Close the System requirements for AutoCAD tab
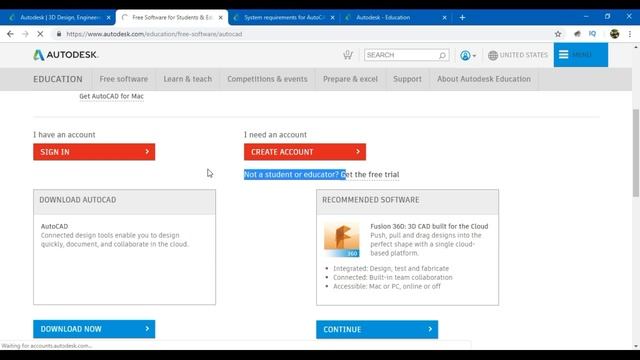Viewport: 640px width, 360px height. pos(332,18)
